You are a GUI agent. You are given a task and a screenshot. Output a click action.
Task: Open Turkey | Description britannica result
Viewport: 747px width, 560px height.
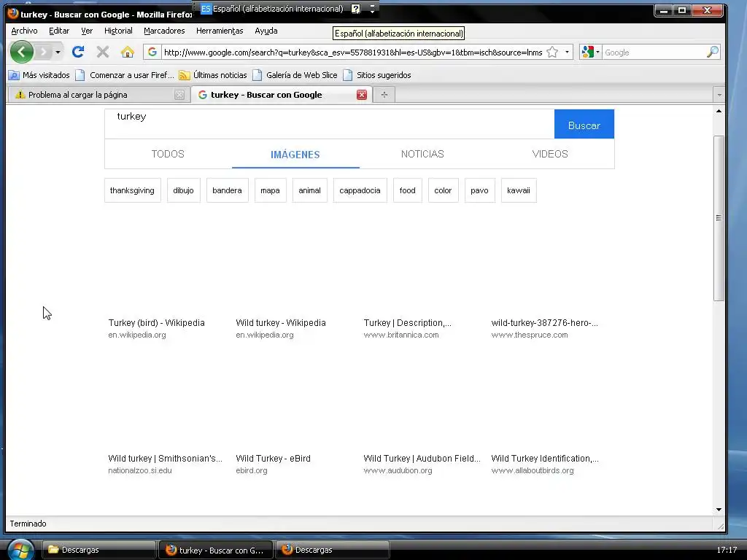(407, 323)
